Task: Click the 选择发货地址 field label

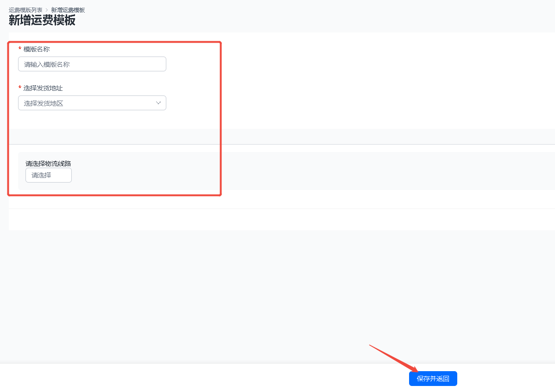Action: [43, 88]
